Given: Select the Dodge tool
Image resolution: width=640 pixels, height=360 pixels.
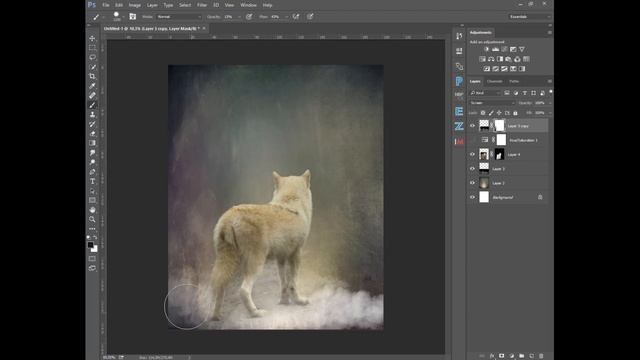Looking at the screenshot, I should [x=92, y=162].
